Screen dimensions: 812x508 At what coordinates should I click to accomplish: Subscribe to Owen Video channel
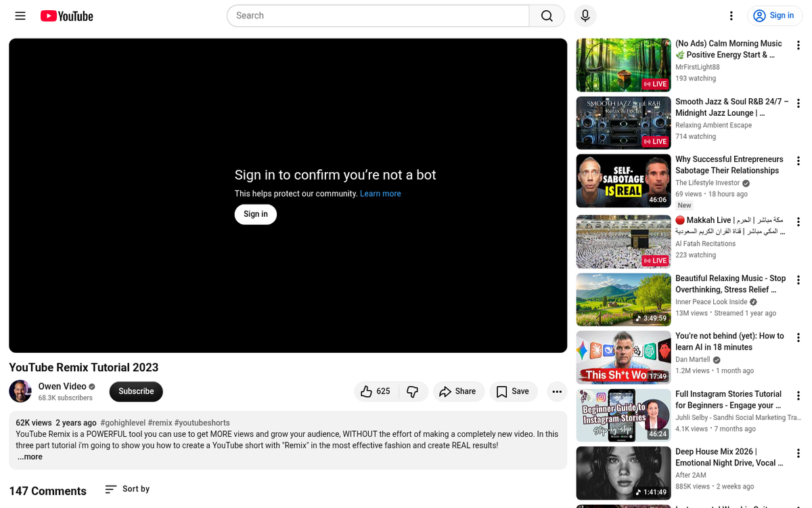click(136, 391)
